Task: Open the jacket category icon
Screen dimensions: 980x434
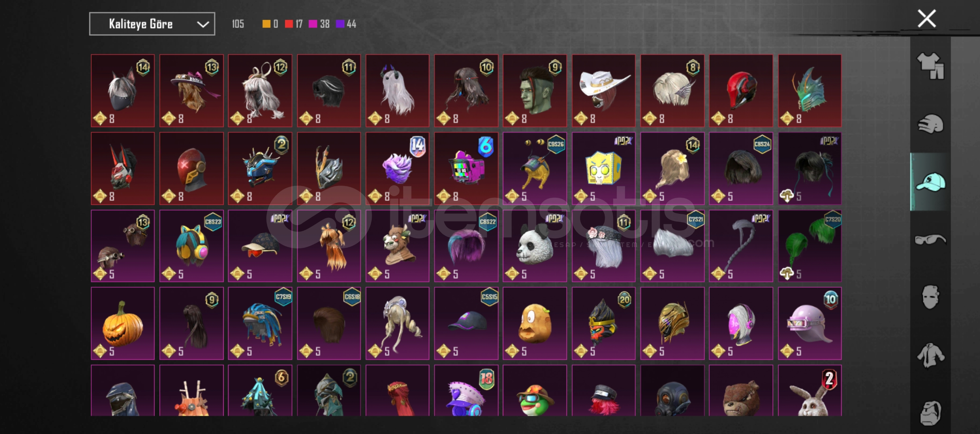Action: [x=931, y=355]
